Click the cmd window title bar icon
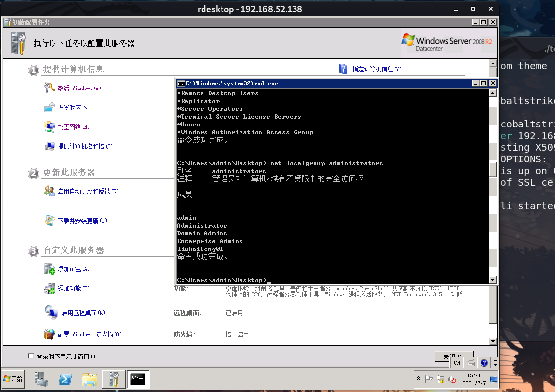The width and height of the screenshot is (555, 392). coord(181,84)
